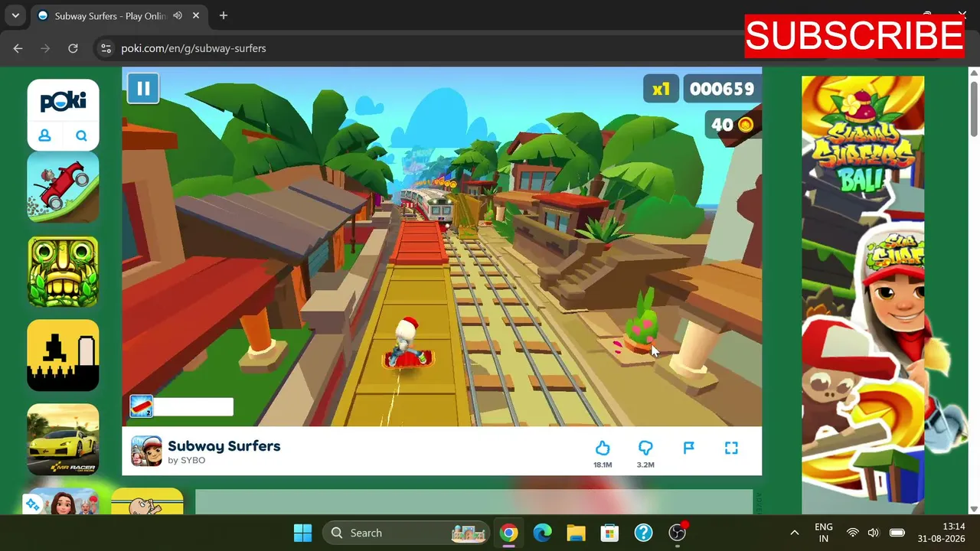The height and width of the screenshot is (551, 980).
Task: Open File Explorer from the taskbar
Action: (576, 533)
